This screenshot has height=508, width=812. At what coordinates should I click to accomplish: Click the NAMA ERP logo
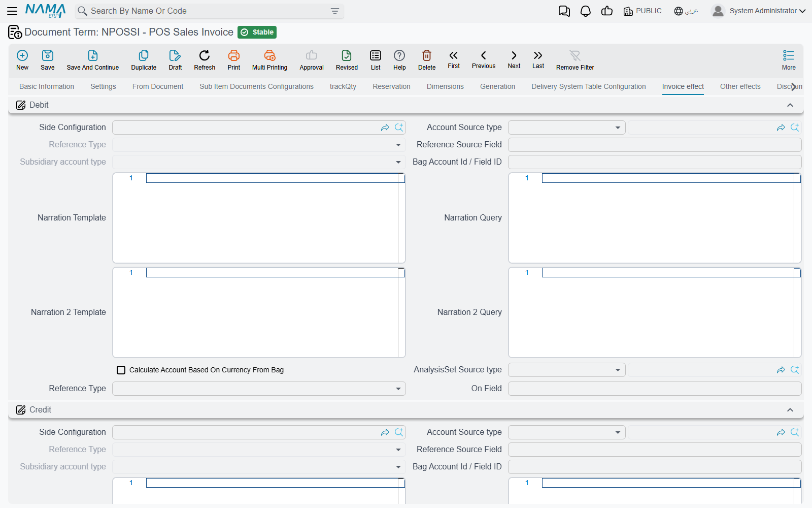[45, 11]
